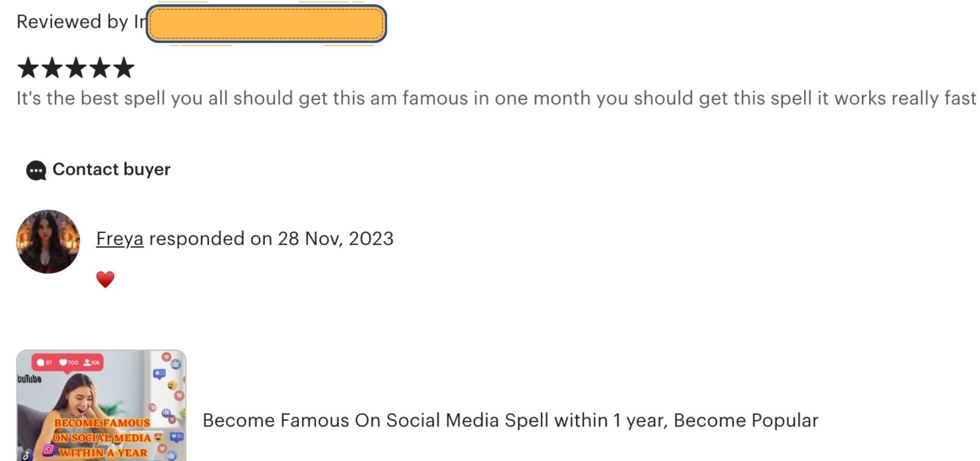Click the first star in the rating
Screen dimensions: 980x461
pyautogui.click(x=28, y=68)
